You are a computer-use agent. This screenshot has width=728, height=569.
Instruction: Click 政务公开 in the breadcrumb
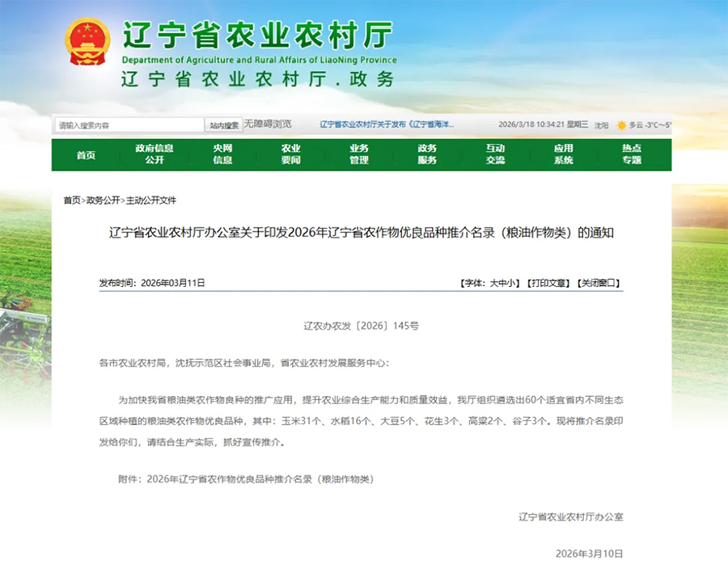(103, 200)
